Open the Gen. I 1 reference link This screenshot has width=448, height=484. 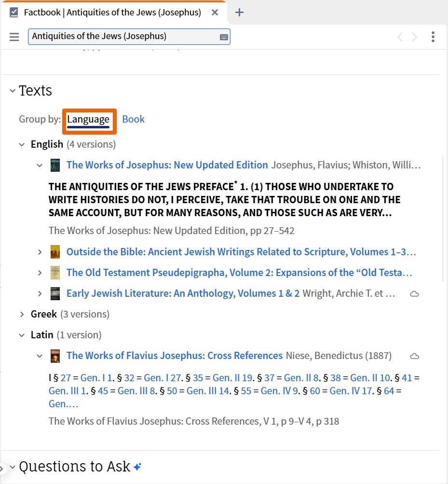96,378
